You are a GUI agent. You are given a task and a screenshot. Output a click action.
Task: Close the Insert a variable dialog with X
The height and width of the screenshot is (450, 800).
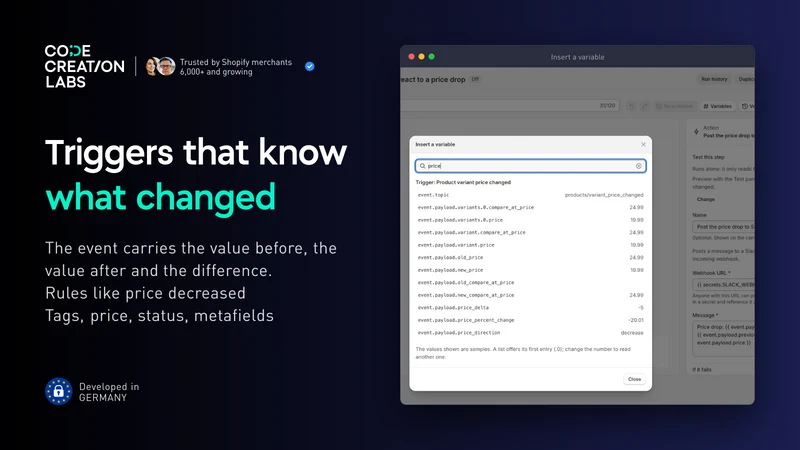click(643, 144)
